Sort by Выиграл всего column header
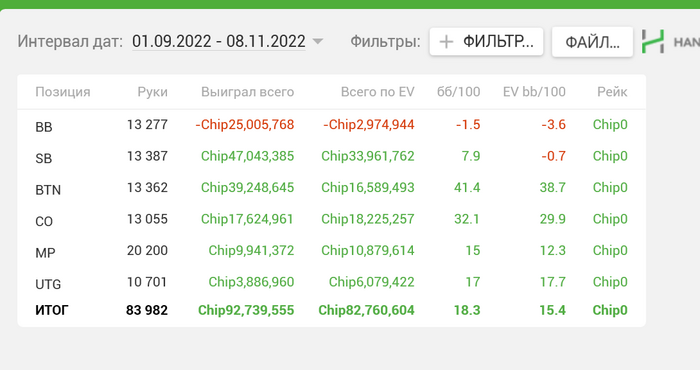This screenshot has width=700, height=370. pos(247,92)
